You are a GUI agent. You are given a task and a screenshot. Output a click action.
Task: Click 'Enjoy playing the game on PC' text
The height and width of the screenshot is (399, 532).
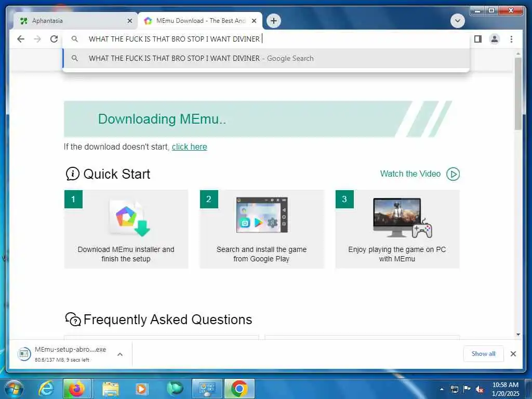(397, 250)
